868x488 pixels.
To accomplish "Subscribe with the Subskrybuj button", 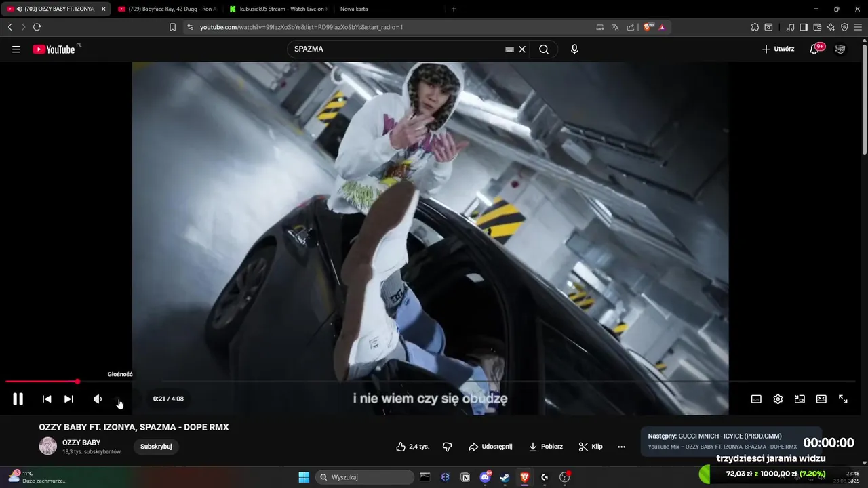I will (156, 447).
